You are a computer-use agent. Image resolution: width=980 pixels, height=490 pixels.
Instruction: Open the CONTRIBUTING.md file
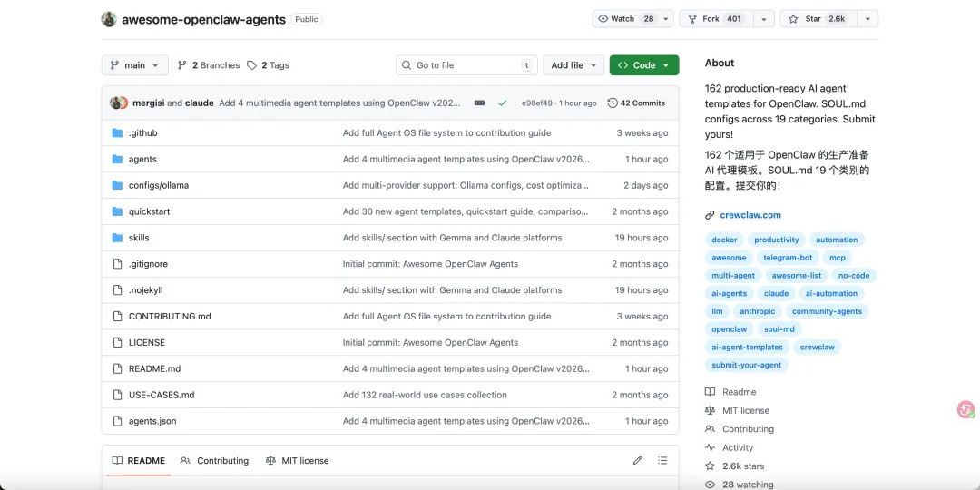pos(170,317)
